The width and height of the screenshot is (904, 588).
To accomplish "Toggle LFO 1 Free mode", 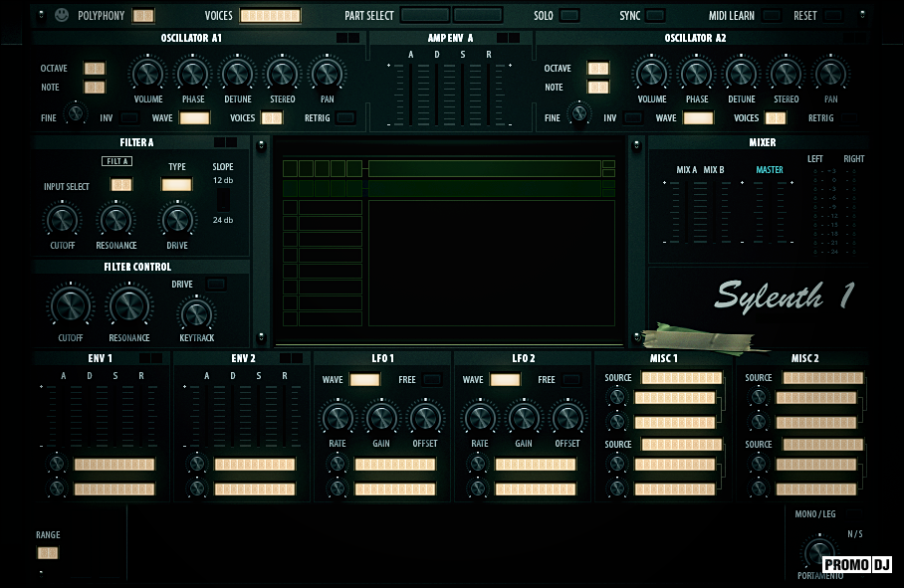I will pos(432,380).
